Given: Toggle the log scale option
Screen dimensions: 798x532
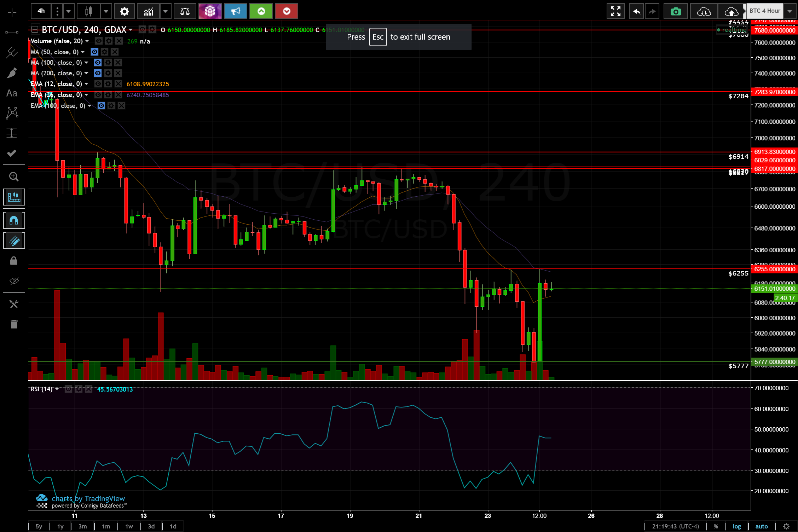Looking at the screenshot, I should [737, 526].
